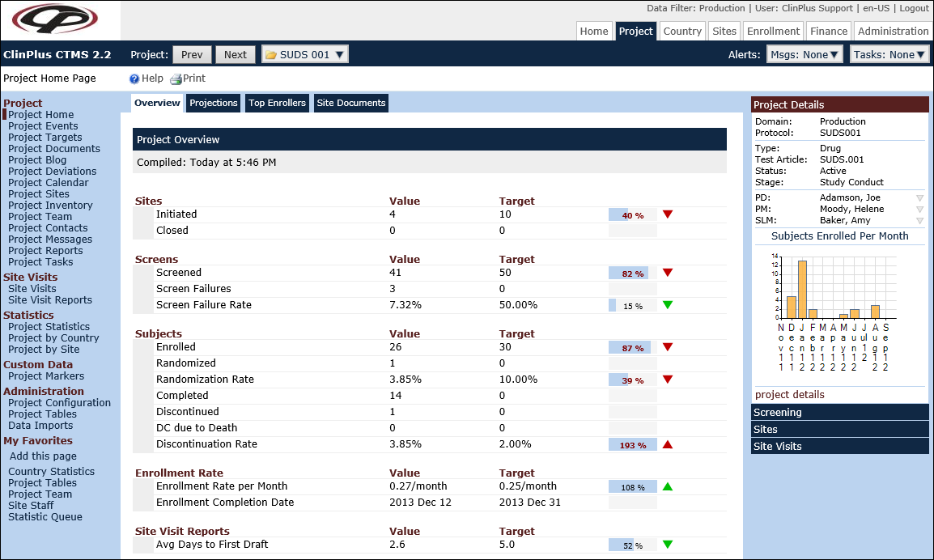Image resolution: width=934 pixels, height=560 pixels.
Task: Click the Subjects Enrolled Per Month chart
Action: point(838,312)
